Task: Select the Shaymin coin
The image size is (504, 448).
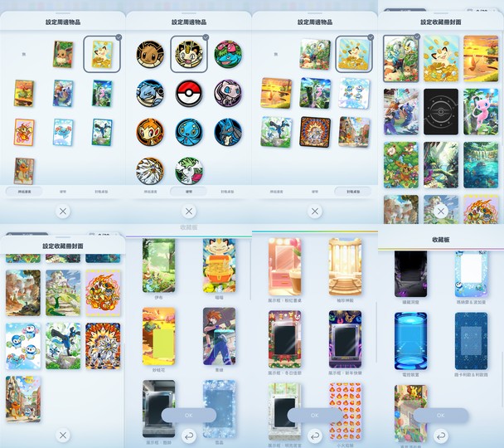Action: point(189,171)
